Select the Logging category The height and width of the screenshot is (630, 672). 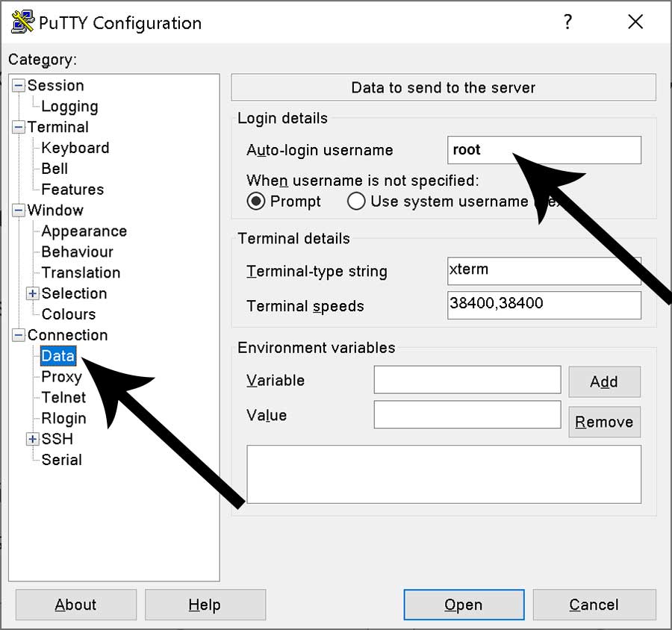tap(69, 107)
